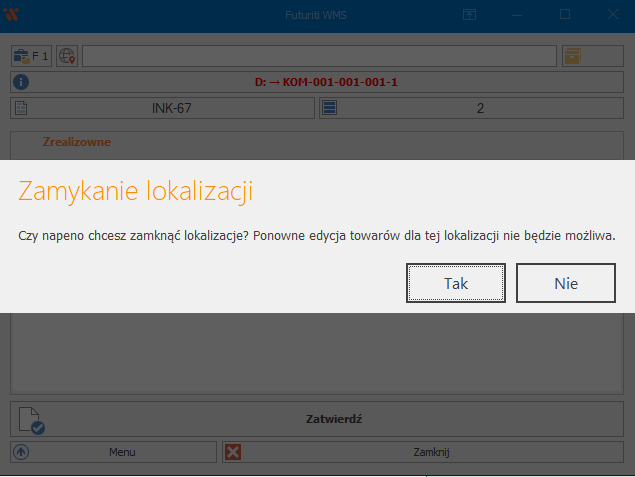Click the Futuriti WMS logo in title bar
The height and width of the screenshot is (477, 635).
tap(14, 15)
